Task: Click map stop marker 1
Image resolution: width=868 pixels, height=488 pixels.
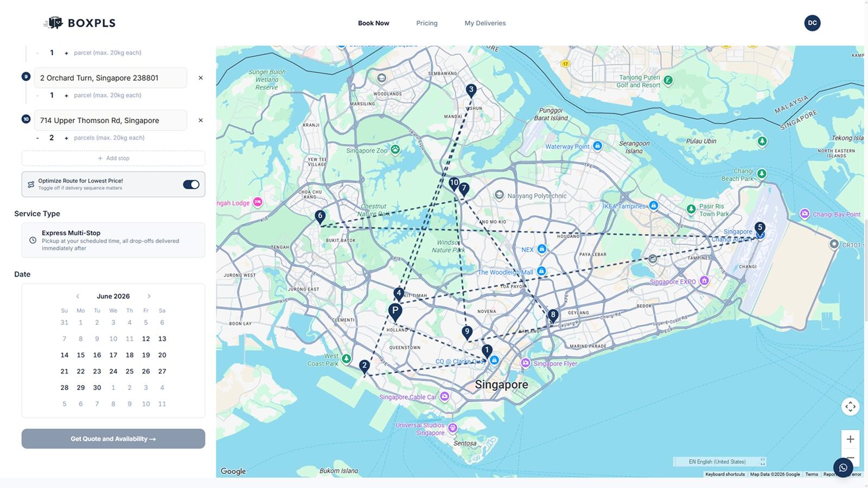Action: tap(487, 351)
